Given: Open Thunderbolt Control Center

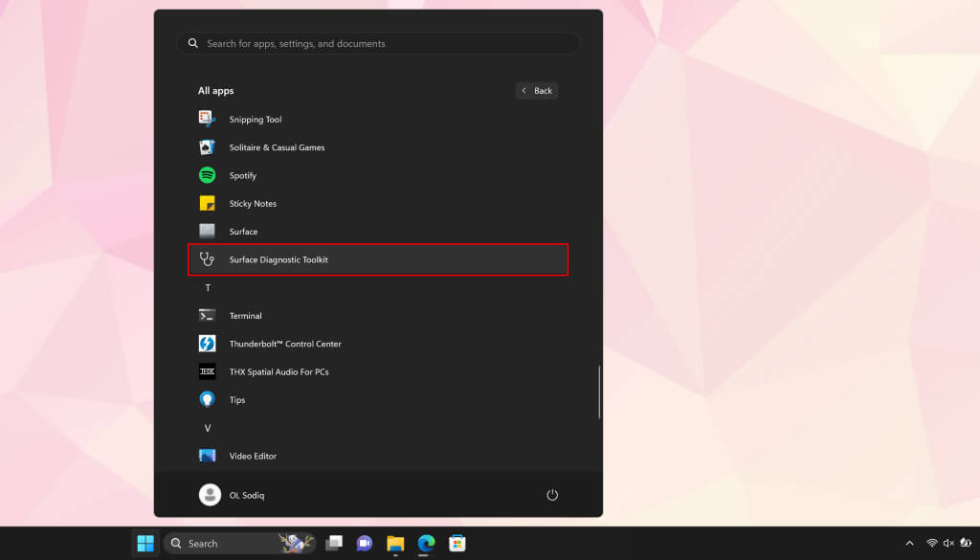Looking at the screenshot, I should tap(284, 344).
